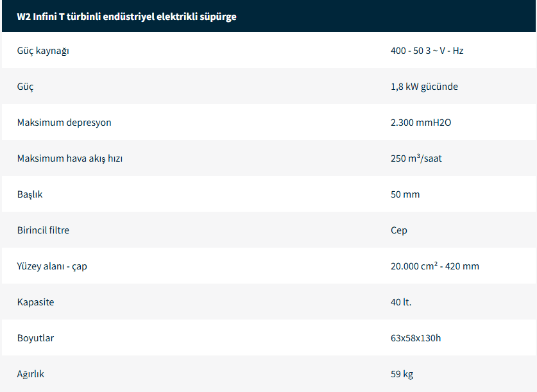This screenshot has height=392, width=537.
Task: Click the 63x58x130h dimensions value
Action: (x=416, y=338)
